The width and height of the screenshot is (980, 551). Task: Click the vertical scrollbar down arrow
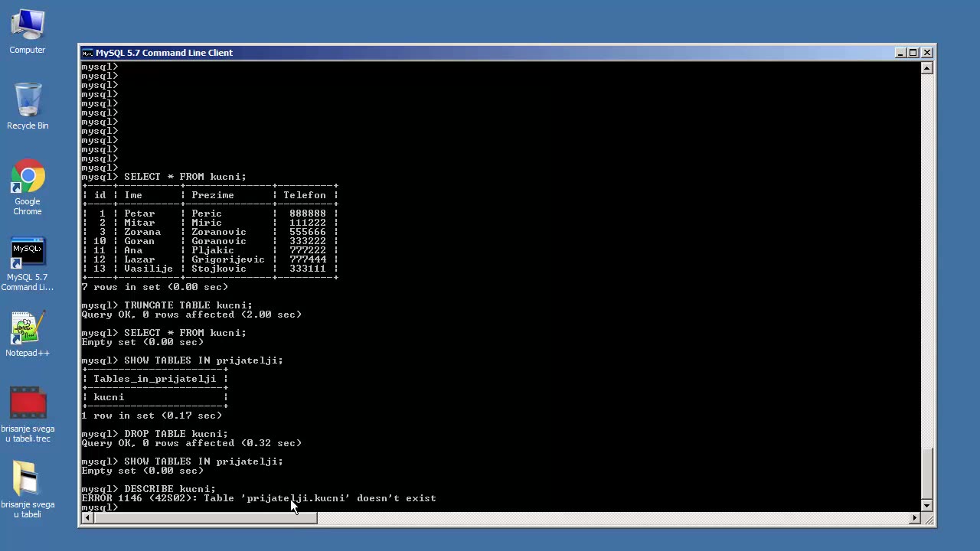click(x=927, y=506)
